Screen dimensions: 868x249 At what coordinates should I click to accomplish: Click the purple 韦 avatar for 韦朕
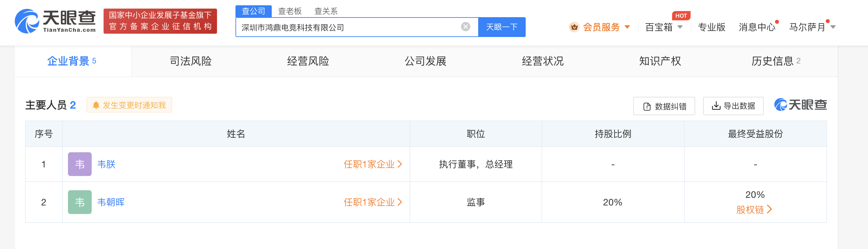coord(80,164)
